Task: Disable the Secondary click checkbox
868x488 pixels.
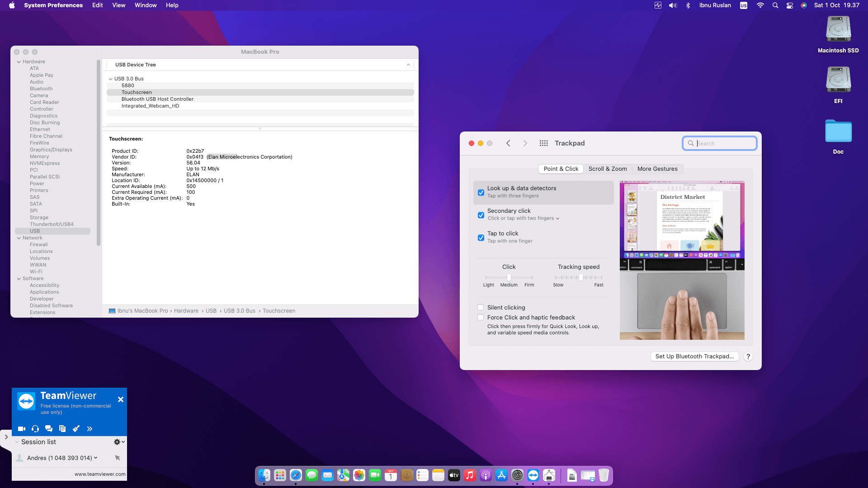Action: pos(481,215)
